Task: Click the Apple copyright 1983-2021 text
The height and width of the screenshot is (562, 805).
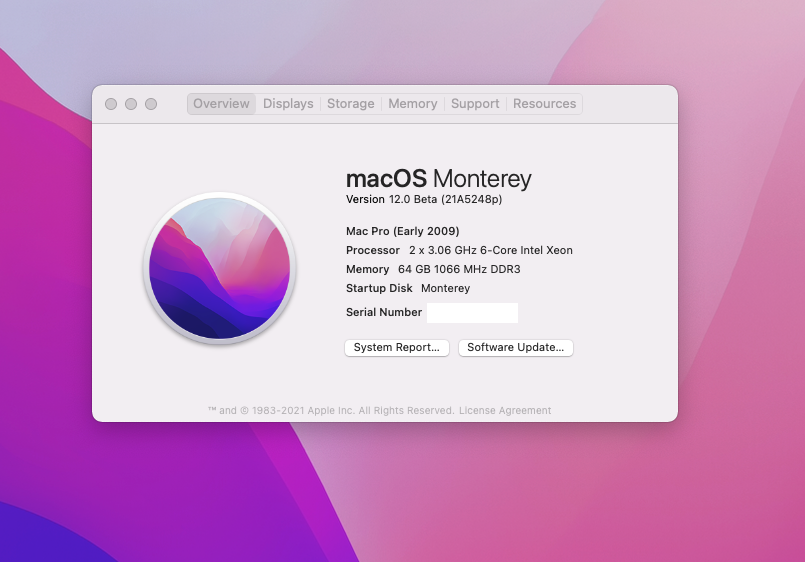Action: tap(331, 411)
